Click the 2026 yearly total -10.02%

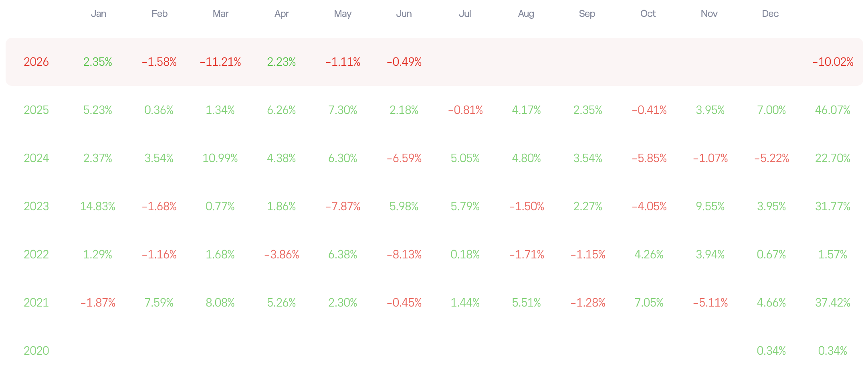[833, 62]
